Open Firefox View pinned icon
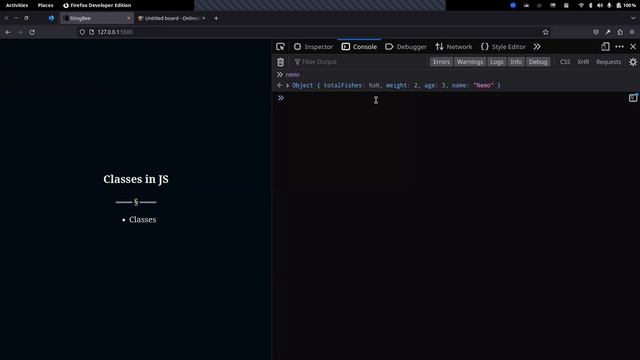The image size is (640, 360). point(51,18)
